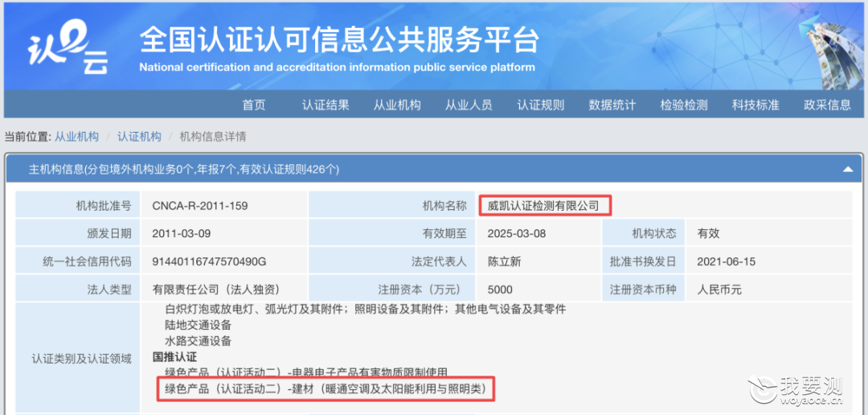Go to 从业机构 in navigation bar
The image size is (868, 415).
coord(397,105)
